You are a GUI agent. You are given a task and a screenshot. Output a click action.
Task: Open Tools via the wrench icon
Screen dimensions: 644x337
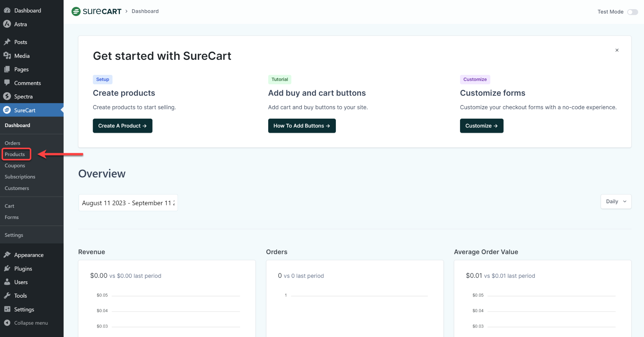(8, 295)
